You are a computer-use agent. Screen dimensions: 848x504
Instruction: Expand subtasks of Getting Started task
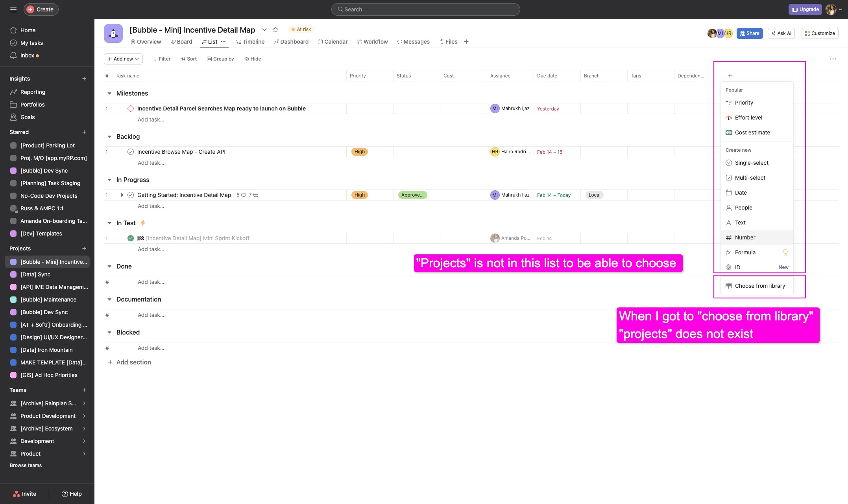click(x=122, y=195)
